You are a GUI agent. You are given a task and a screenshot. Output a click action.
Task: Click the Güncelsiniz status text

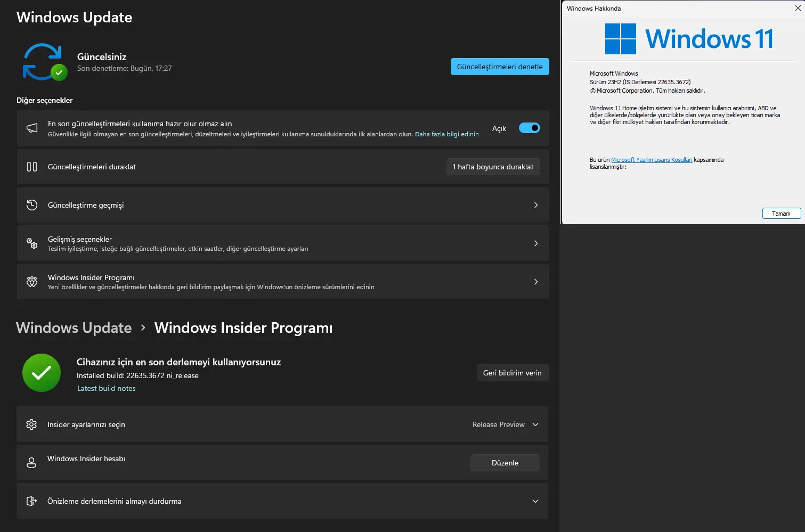pyautogui.click(x=102, y=56)
